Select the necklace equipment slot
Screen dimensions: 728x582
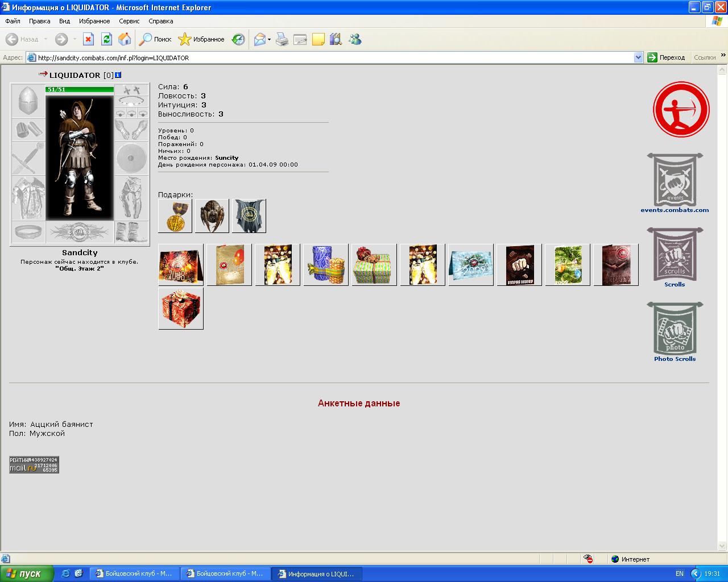click(x=131, y=101)
